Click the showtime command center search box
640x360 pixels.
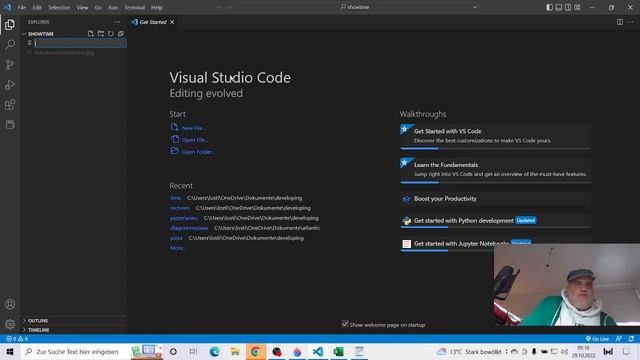click(354, 7)
